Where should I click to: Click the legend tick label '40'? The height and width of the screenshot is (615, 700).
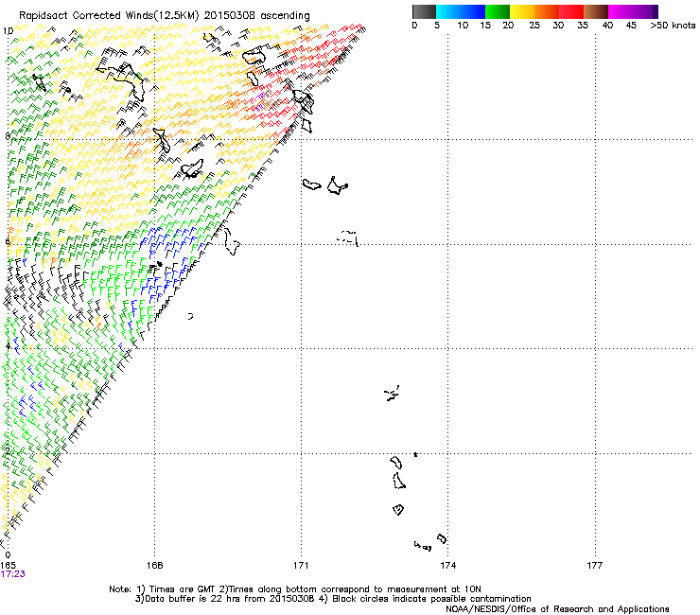click(x=607, y=26)
